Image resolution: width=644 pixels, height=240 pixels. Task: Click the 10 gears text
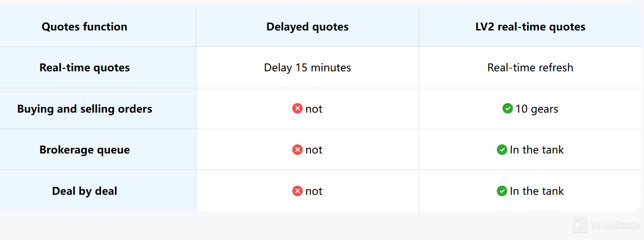tap(537, 109)
